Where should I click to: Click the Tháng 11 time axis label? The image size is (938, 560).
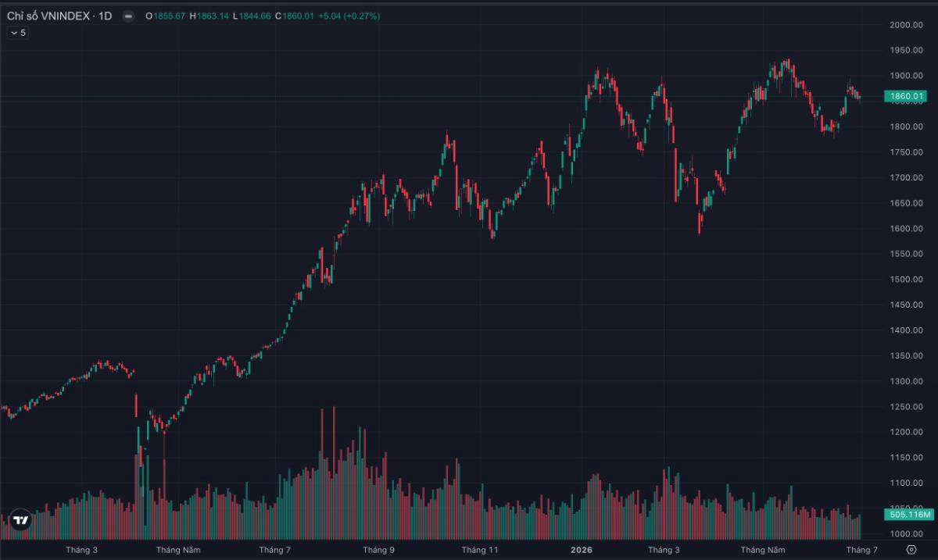(480, 550)
